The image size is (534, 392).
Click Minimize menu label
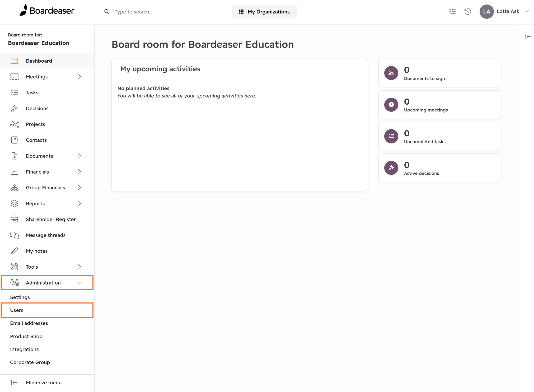(44, 382)
